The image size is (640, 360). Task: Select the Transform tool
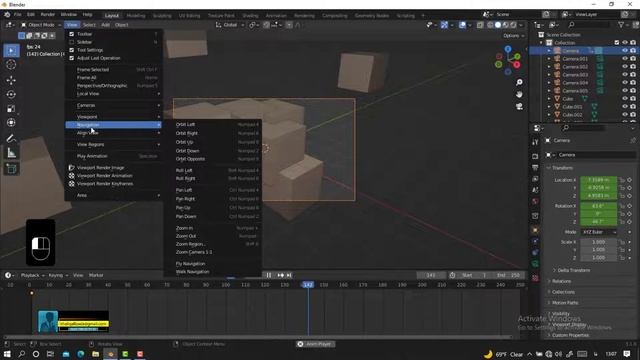[x=11, y=123]
